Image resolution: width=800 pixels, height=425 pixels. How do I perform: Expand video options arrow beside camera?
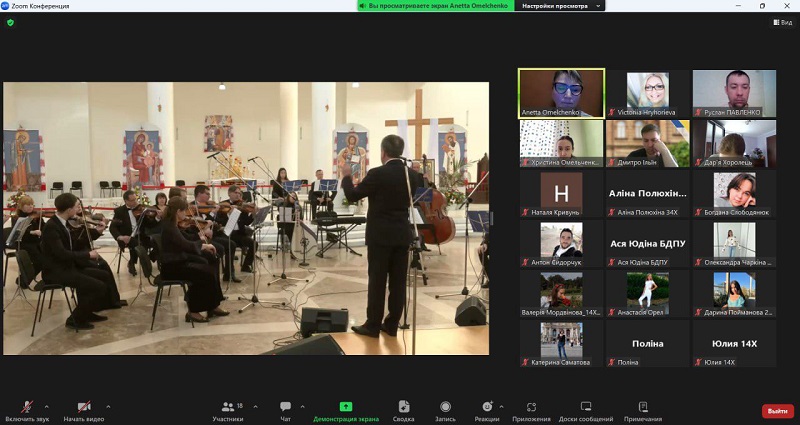(108, 406)
